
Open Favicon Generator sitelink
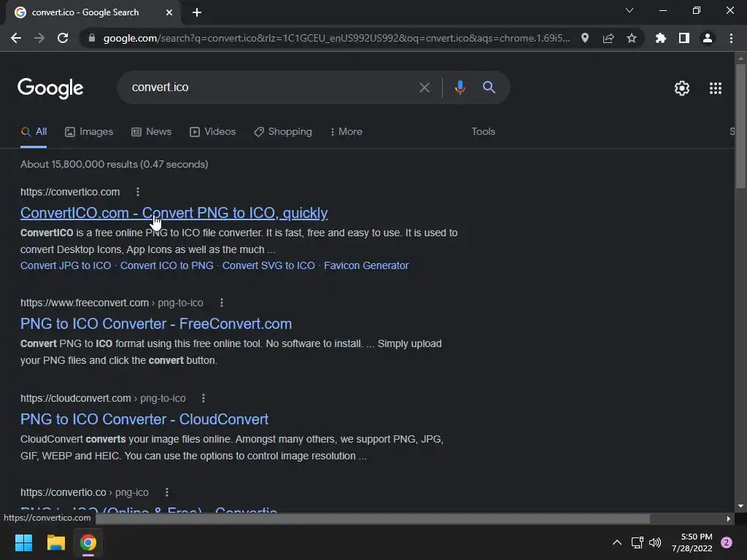[x=366, y=265]
